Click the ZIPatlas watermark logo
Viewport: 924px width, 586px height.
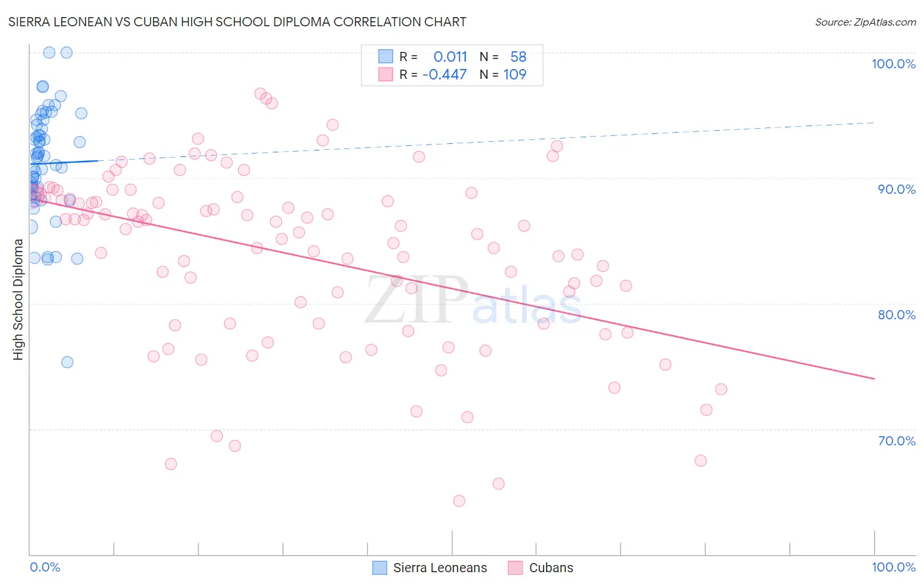pos(473,299)
